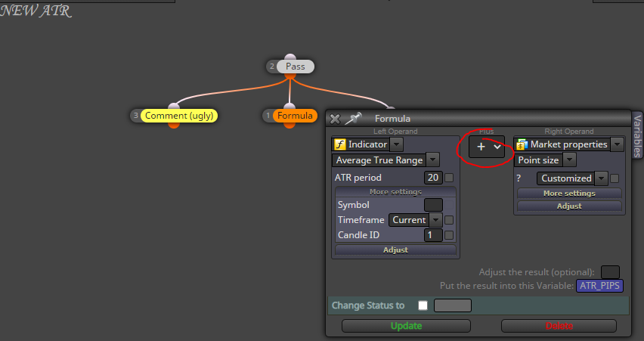Open the Timeframe Current dropdown arrow

(435, 220)
